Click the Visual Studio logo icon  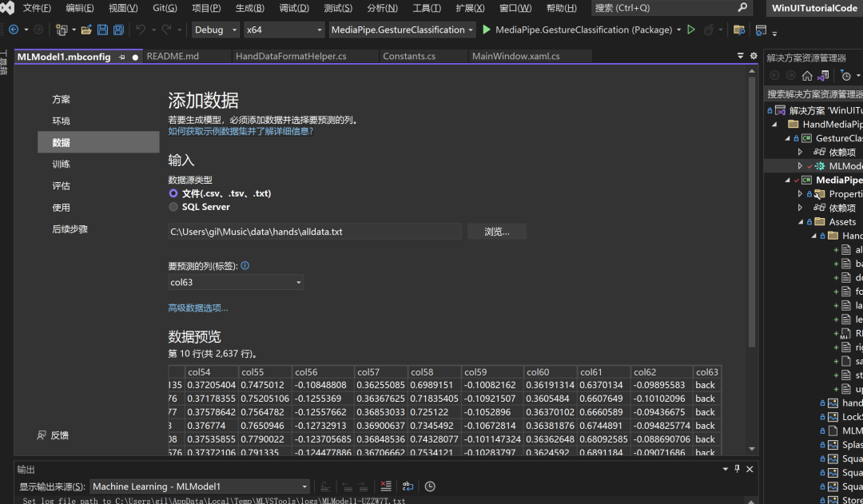pos(7,8)
